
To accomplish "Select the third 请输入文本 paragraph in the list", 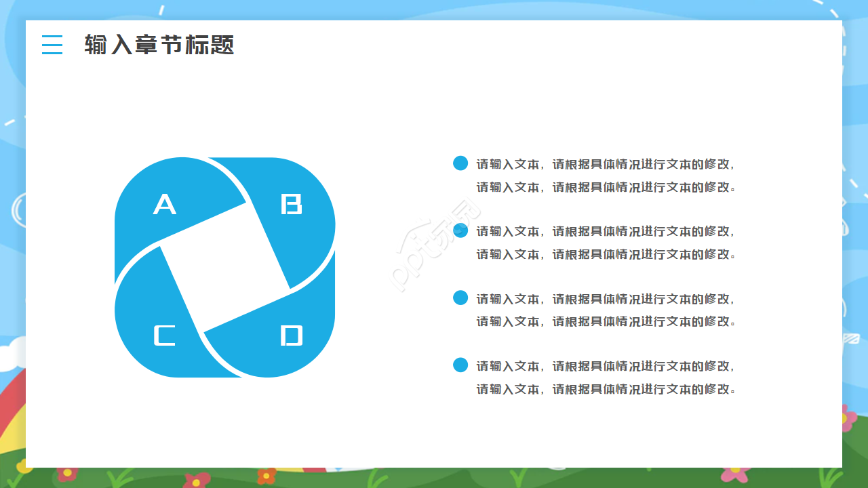I will click(x=606, y=310).
